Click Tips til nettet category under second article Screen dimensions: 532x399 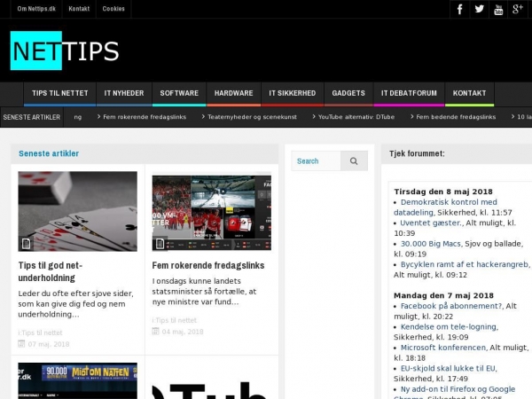(x=175, y=320)
